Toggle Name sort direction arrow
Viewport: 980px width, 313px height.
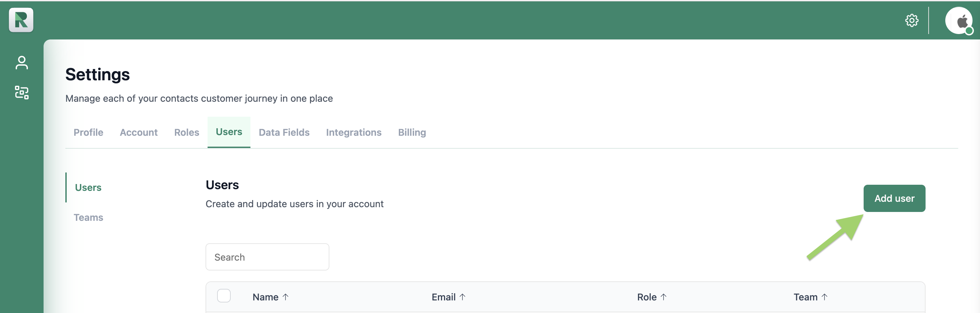point(286,297)
